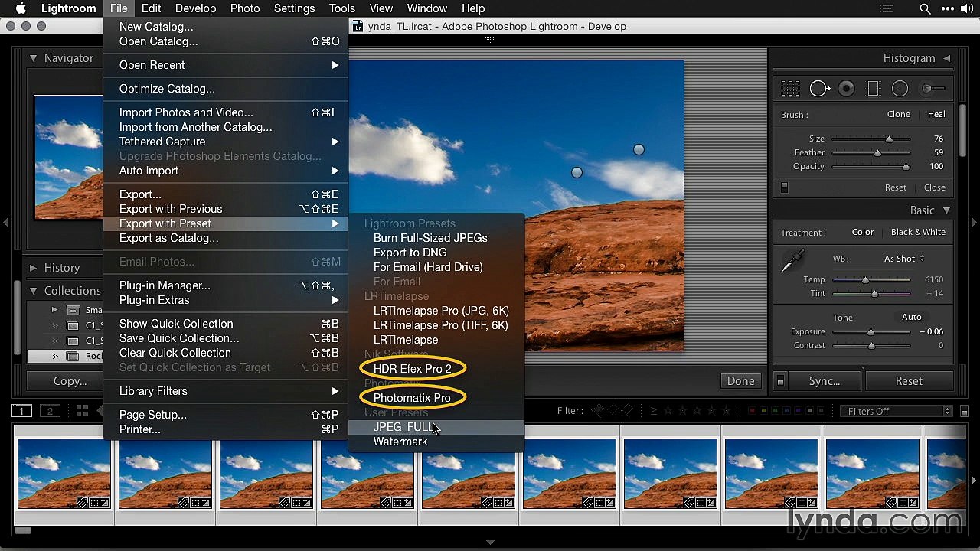The height and width of the screenshot is (551, 980).
Task: Click the Temp value 6150
Action: pyautogui.click(x=934, y=279)
